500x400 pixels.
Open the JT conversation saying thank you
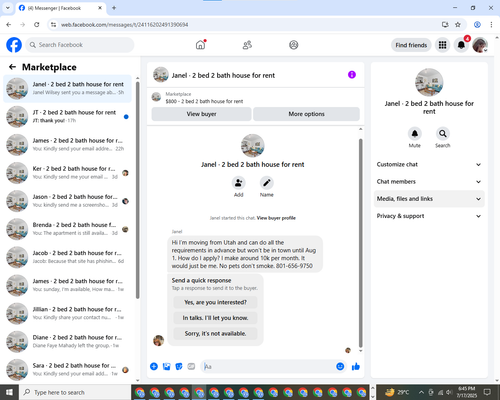(67, 117)
